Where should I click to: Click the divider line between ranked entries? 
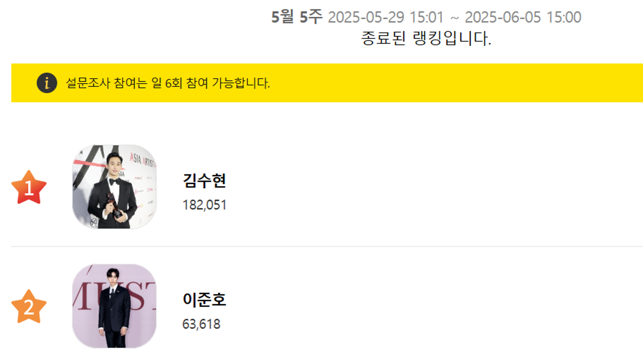click(321, 246)
